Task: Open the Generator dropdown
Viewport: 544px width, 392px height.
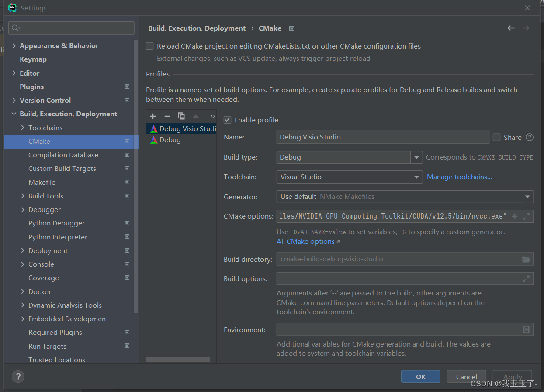Action: click(405, 197)
